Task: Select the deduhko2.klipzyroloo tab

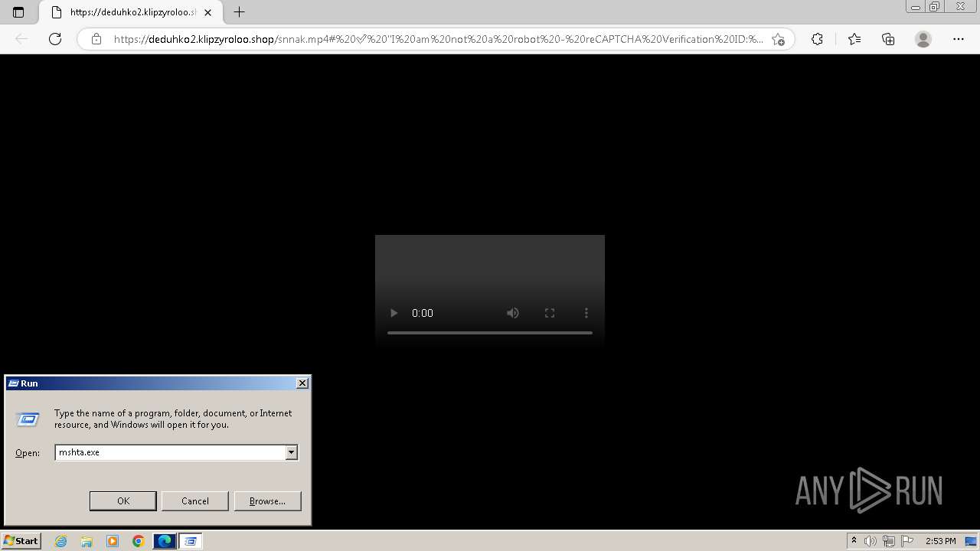Action: point(131,12)
